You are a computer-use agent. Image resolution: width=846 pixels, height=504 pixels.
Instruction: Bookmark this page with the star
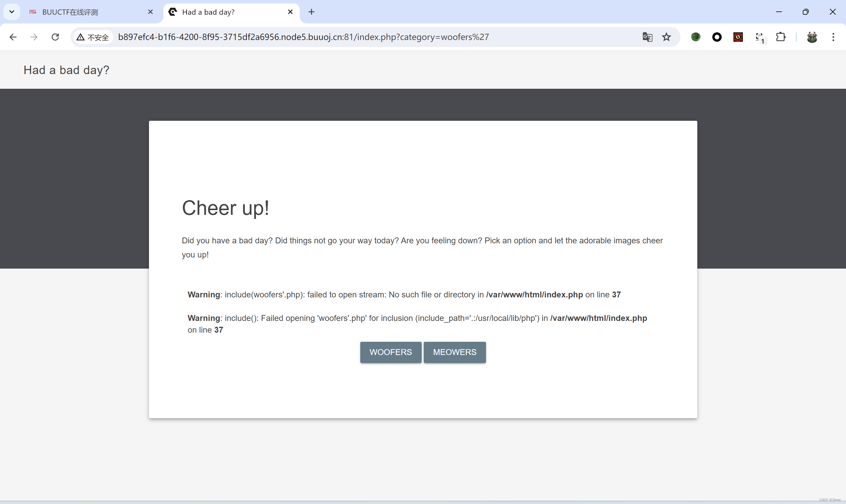pos(666,37)
